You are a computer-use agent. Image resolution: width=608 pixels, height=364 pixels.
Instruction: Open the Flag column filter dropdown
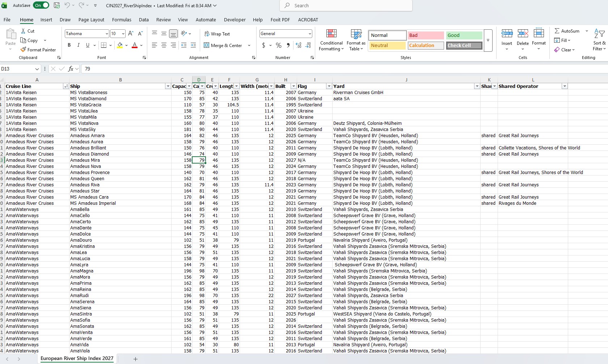tap(329, 86)
